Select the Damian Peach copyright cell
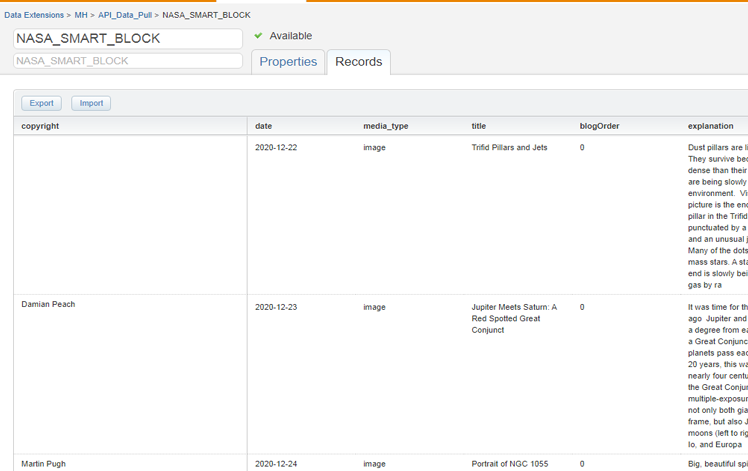Image resolution: width=748 pixels, height=471 pixels. [x=48, y=304]
